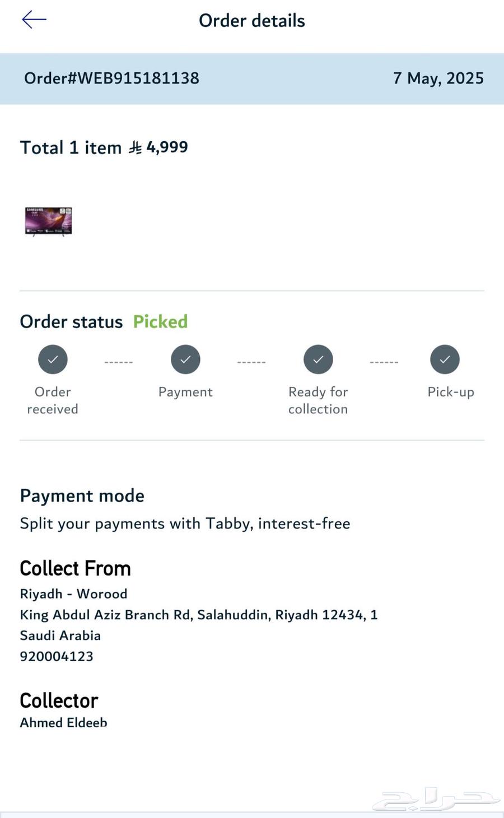The height and width of the screenshot is (818, 504).
Task: Click the Total 1 item price
Action: pos(167,147)
